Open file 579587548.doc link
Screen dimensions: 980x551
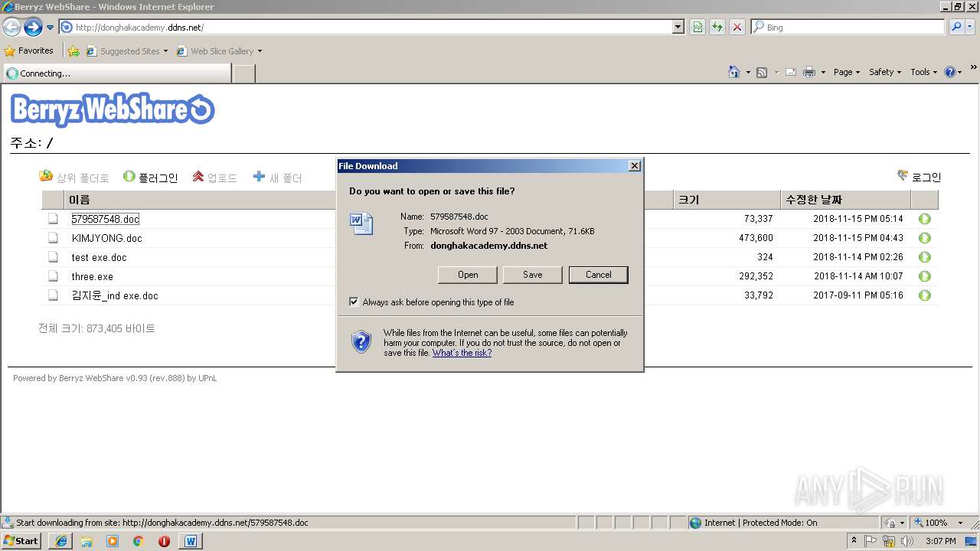(106, 219)
